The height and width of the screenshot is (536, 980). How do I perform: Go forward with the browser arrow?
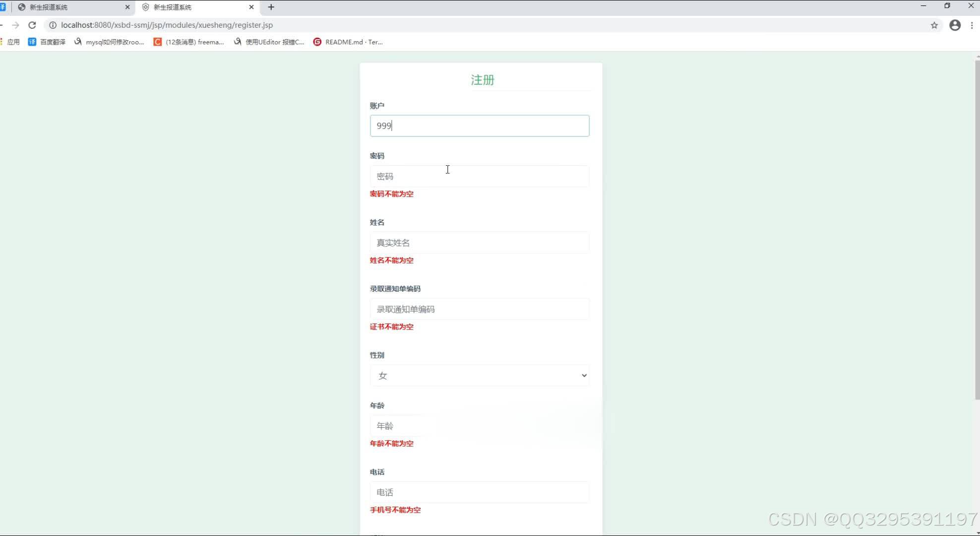(15, 25)
